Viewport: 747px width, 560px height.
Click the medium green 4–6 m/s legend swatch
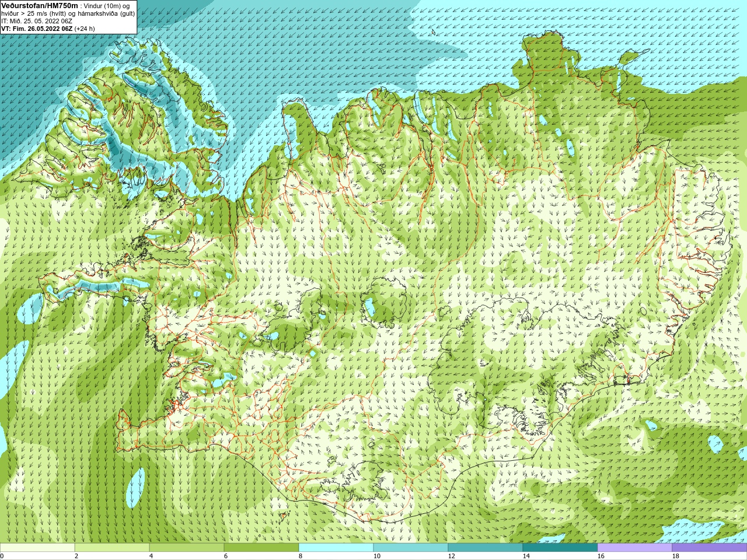pos(187,548)
